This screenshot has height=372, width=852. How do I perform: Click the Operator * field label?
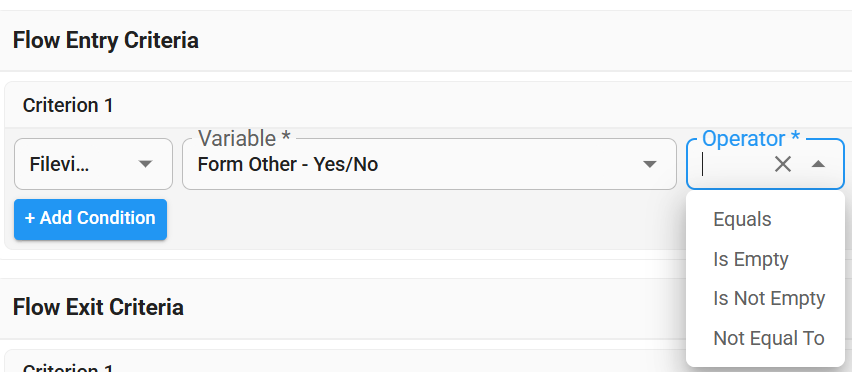[x=751, y=139]
